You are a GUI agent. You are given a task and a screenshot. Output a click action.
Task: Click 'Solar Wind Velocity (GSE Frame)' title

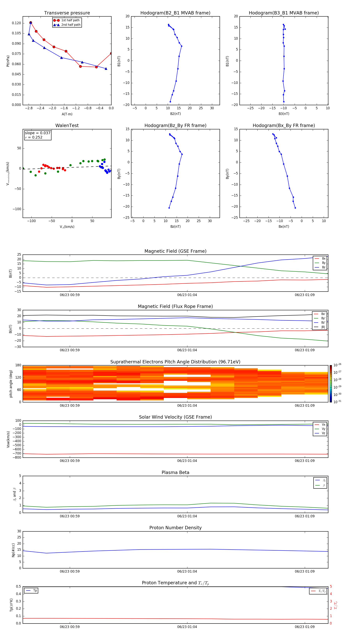[x=175, y=417]
